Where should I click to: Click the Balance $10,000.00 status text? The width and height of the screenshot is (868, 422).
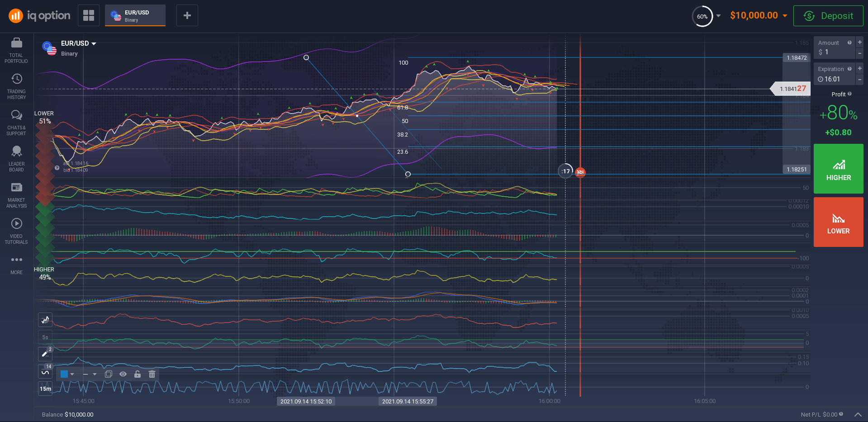[68, 414]
